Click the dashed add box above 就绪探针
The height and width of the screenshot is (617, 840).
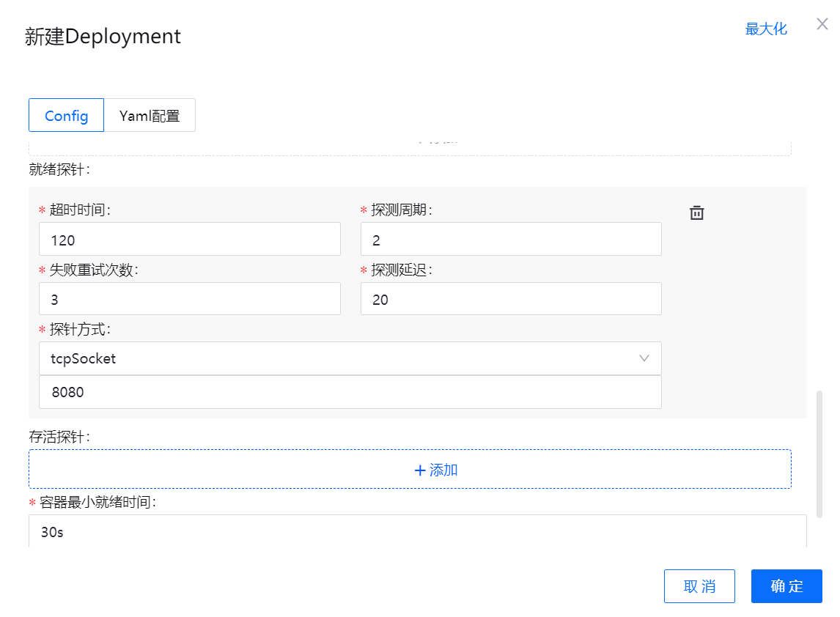pyautogui.click(x=410, y=145)
